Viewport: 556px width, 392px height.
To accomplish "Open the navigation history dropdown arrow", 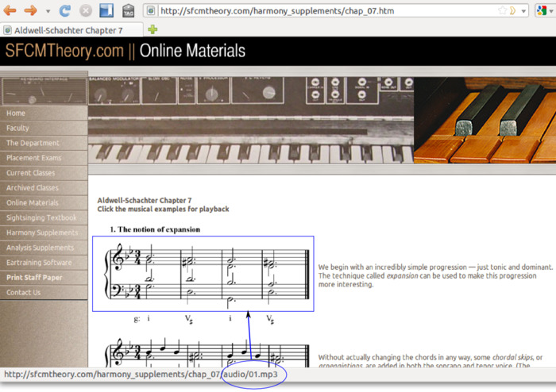I will pos(48,11).
